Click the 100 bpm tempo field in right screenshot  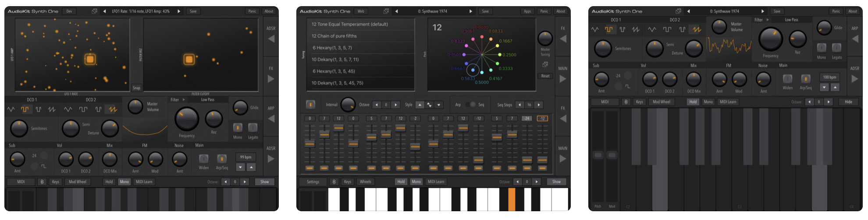[x=829, y=77]
